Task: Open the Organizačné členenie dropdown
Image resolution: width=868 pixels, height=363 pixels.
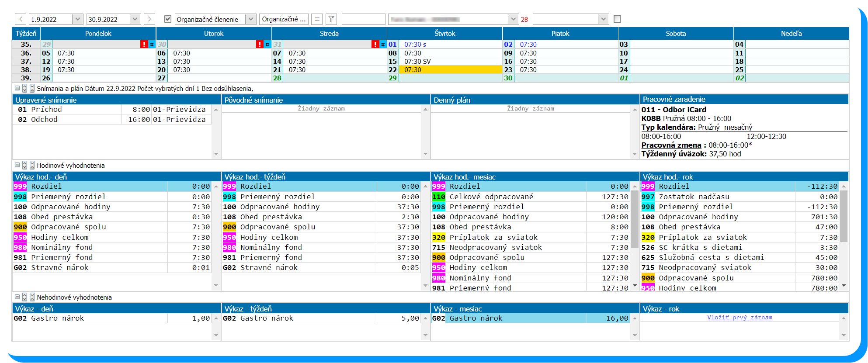Action: 250,19
